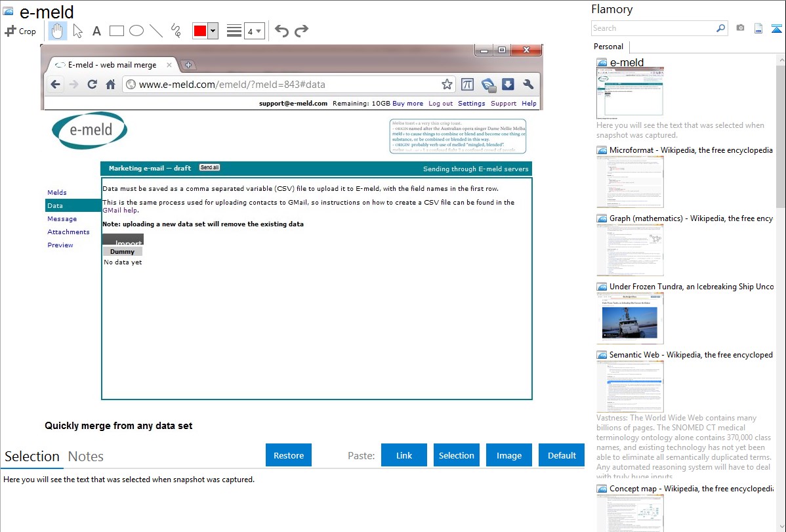Viewport: 786px width, 532px height.
Task: Open a new browser tab
Action: pos(188,65)
